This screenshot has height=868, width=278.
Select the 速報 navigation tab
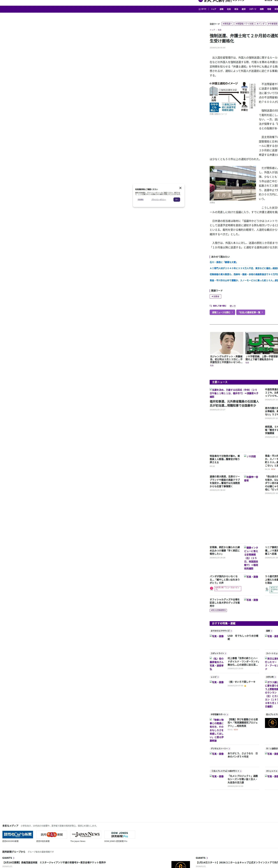tap(221, 9)
